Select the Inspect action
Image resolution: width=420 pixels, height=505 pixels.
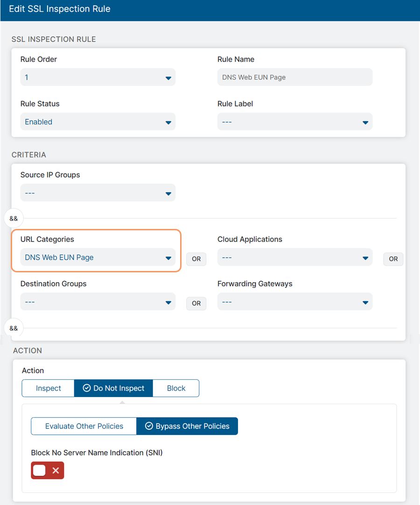(x=48, y=388)
